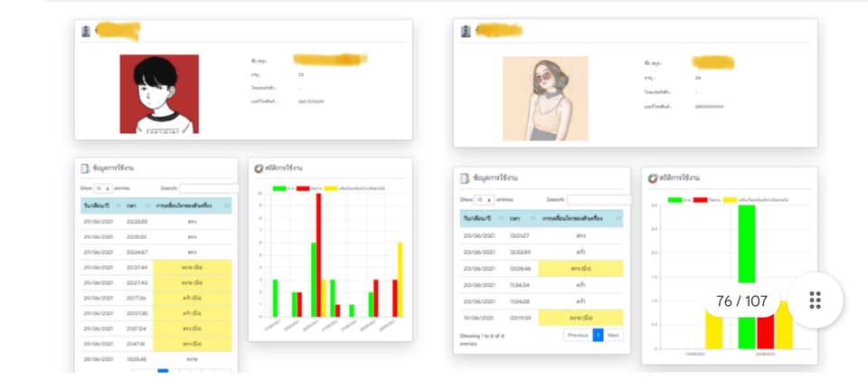
Task: Toggle red legend swatch in the ten-scale chart
Action: [x=303, y=189]
